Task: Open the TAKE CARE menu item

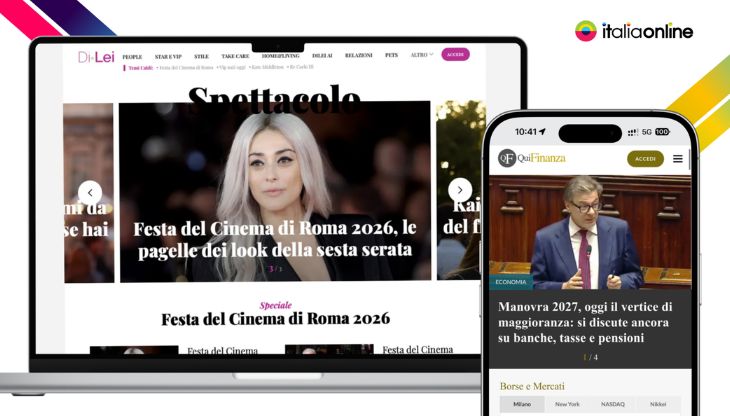Action: [x=235, y=56]
